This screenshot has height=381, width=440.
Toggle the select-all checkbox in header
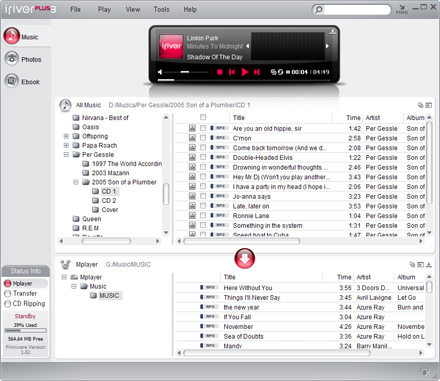(203, 117)
